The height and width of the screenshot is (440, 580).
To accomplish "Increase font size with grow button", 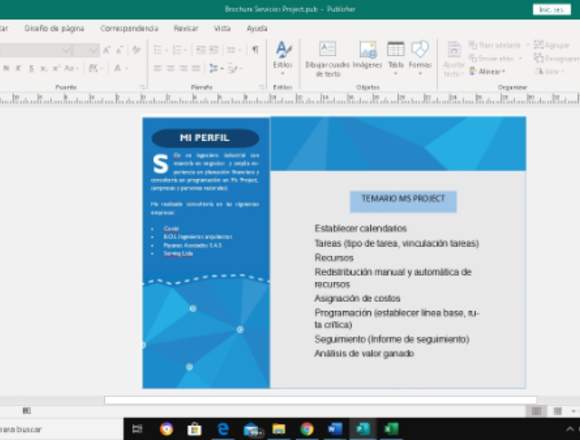I will (107, 50).
